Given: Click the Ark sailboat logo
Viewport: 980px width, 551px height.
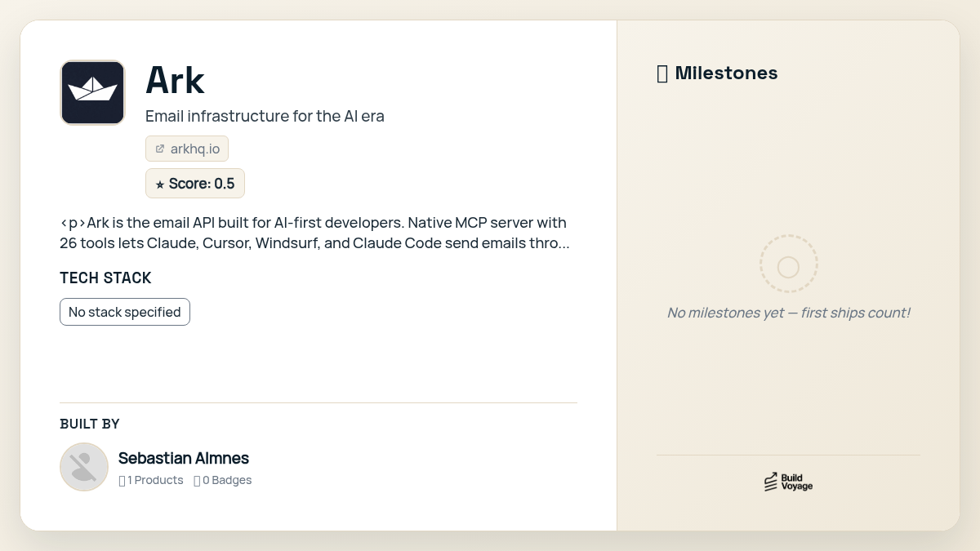Looking at the screenshot, I should point(92,92).
